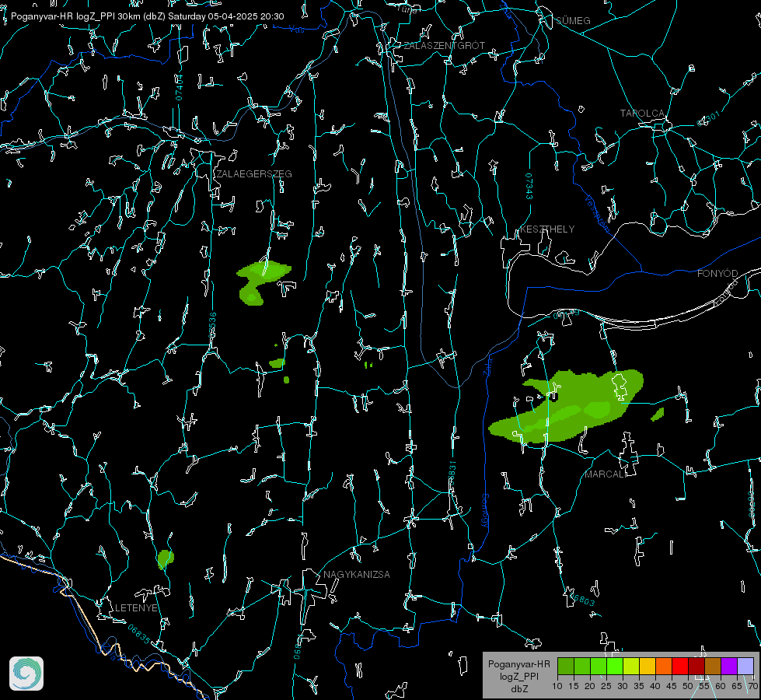Click the FONYÓD town label
The image size is (761, 700).
click(x=717, y=274)
